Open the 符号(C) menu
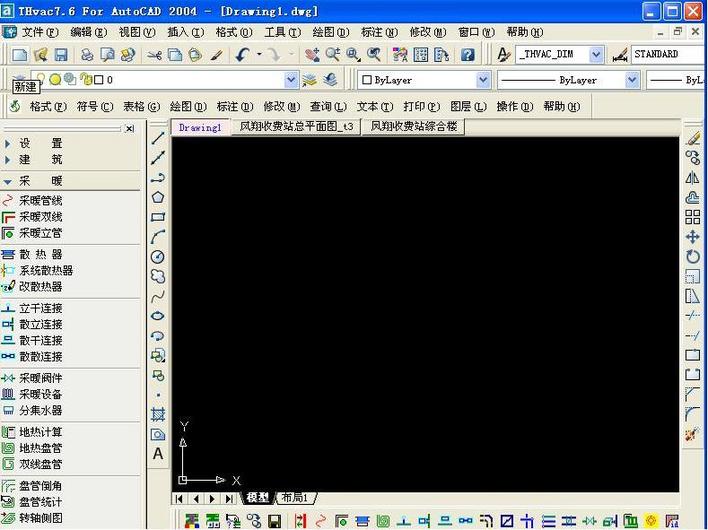 pos(95,107)
